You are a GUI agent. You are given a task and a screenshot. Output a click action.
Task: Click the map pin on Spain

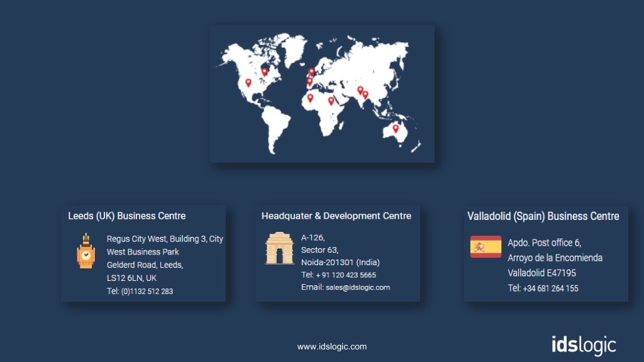point(309,82)
